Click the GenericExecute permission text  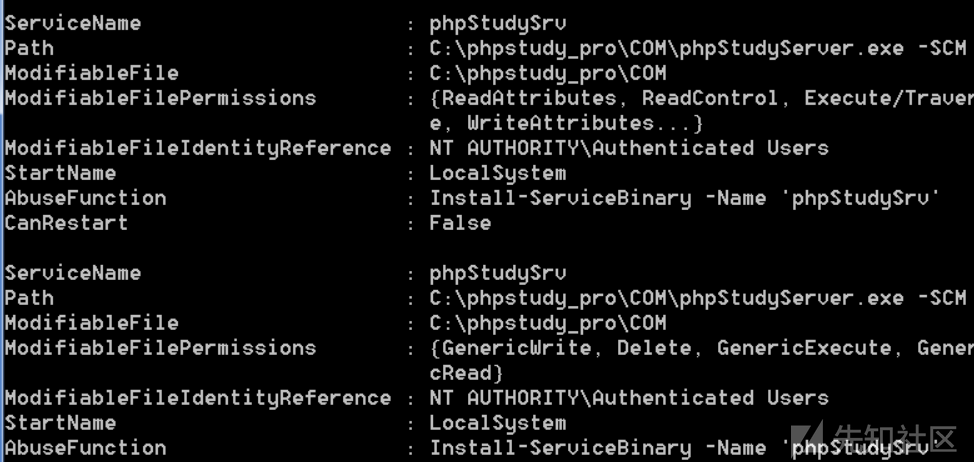(x=804, y=348)
